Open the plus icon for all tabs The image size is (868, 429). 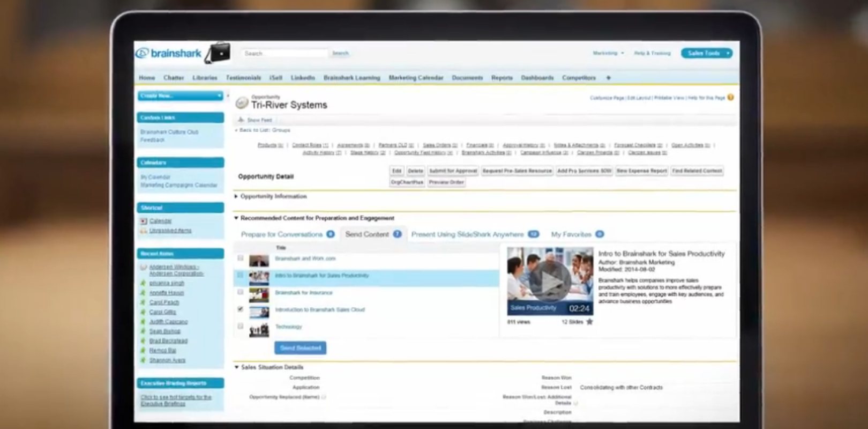pyautogui.click(x=608, y=78)
